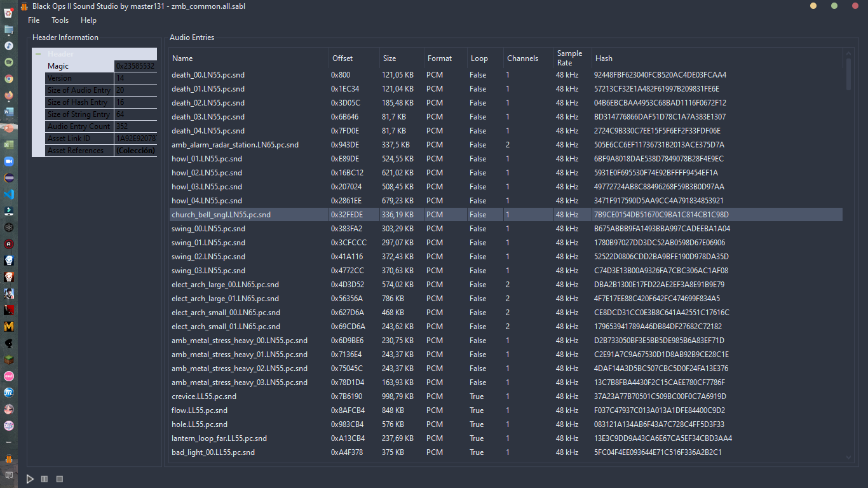Select the elect_arch_large_00.LN65.pc.snd entry

[x=506, y=285]
